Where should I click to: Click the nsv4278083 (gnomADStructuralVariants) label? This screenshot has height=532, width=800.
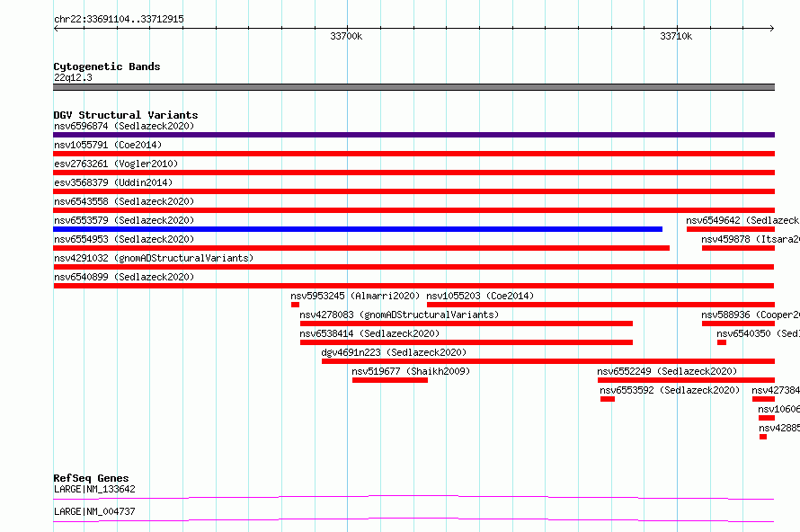[399, 315]
